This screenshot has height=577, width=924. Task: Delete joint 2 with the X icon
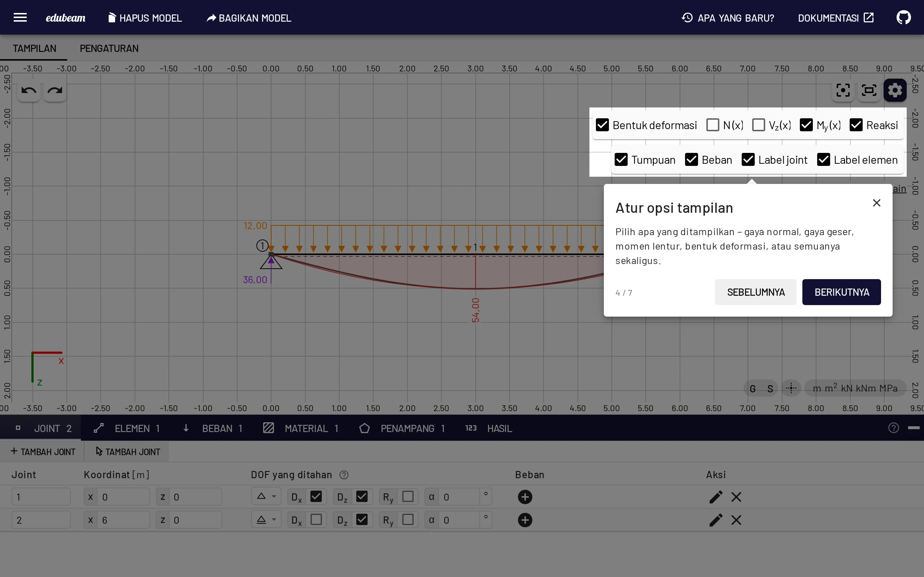(736, 520)
